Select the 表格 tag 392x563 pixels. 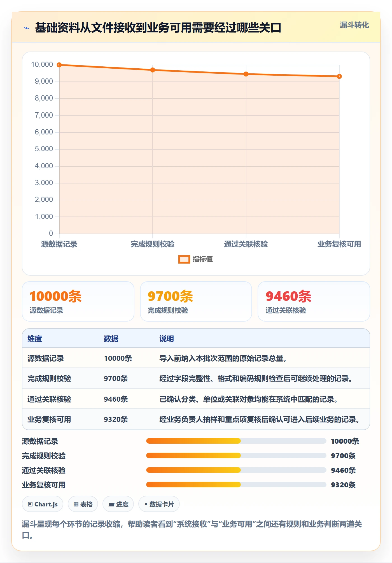pyautogui.click(x=83, y=504)
